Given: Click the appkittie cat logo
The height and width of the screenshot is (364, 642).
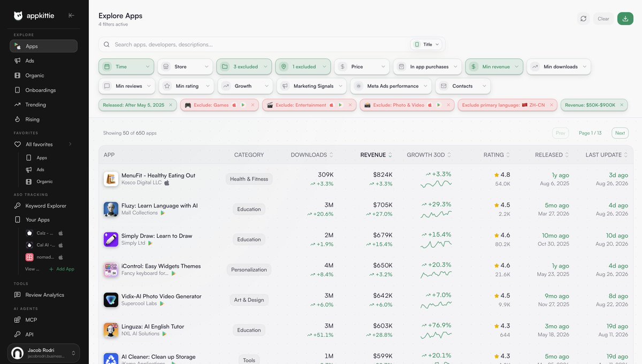Looking at the screenshot, I should pyautogui.click(x=18, y=16).
